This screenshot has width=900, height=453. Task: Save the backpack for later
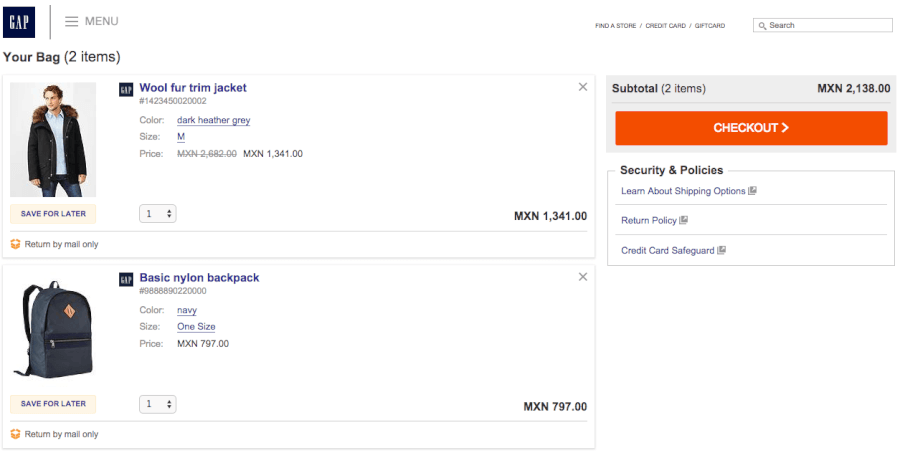click(x=53, y=404)
